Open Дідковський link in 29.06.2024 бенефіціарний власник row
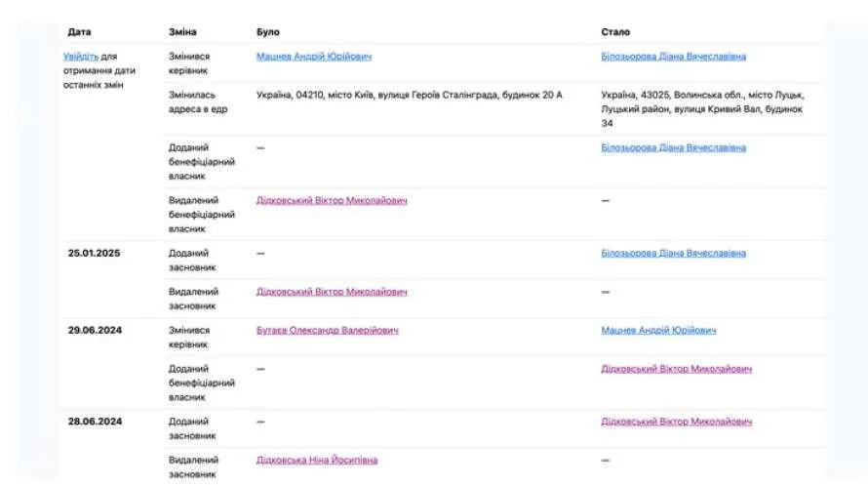Viewport: 868px width, 485px height. tap(677, 369)
